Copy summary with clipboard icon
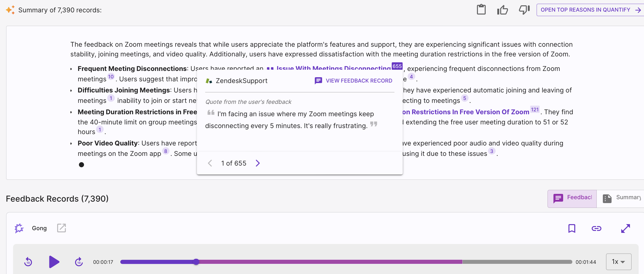This screenshot has height=274, width=644. (x=481, y=10)
